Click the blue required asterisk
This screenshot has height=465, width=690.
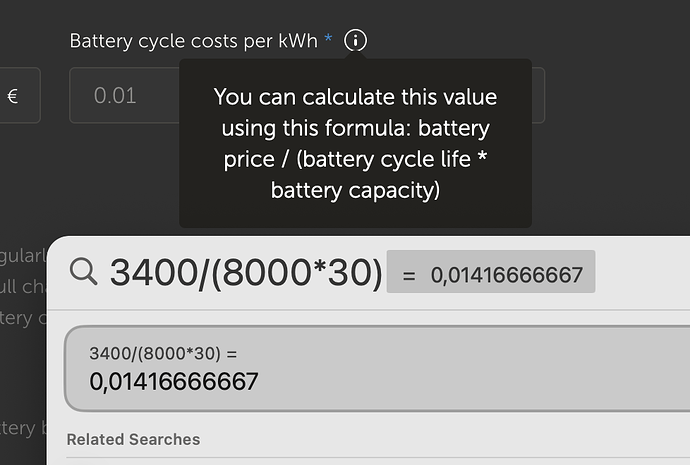click(328, 41)
